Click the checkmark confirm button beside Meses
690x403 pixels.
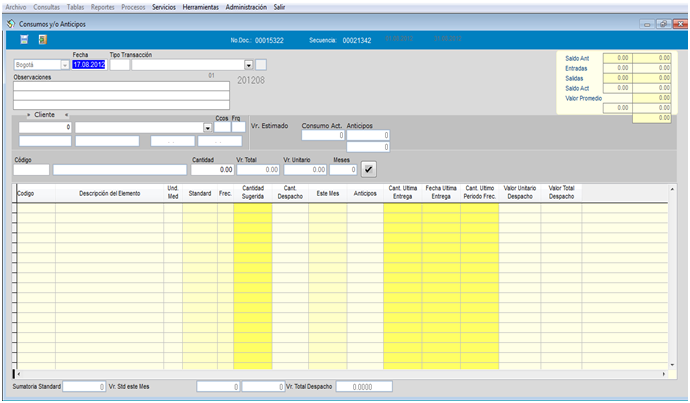[368, 169]
